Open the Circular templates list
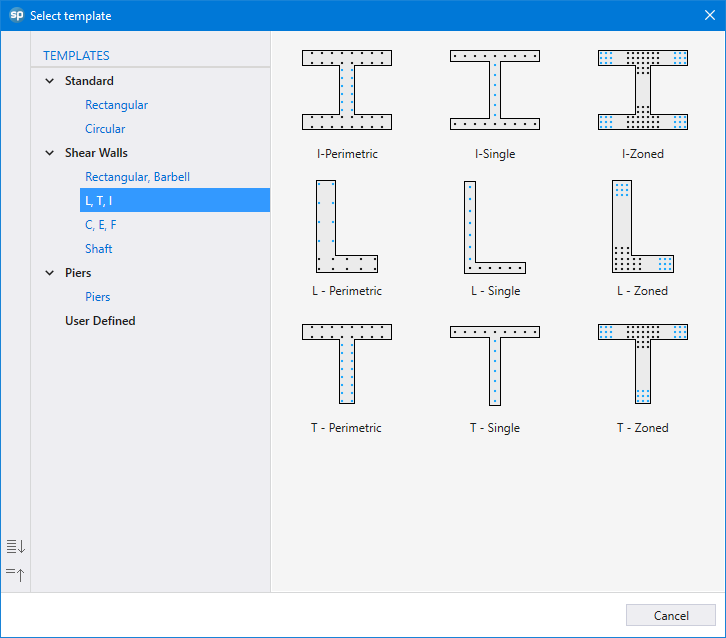The image size is (726, 638). click(x=105, y=129)
